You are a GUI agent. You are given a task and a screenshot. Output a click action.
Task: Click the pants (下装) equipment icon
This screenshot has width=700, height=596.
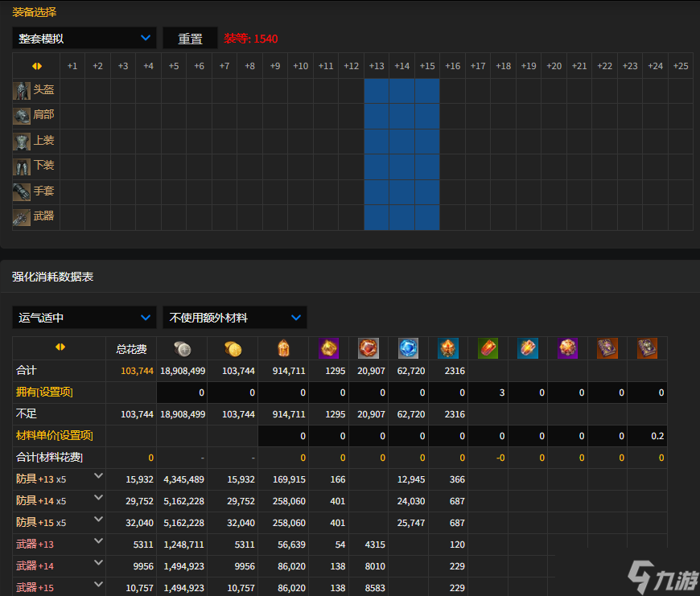point(22,166)
